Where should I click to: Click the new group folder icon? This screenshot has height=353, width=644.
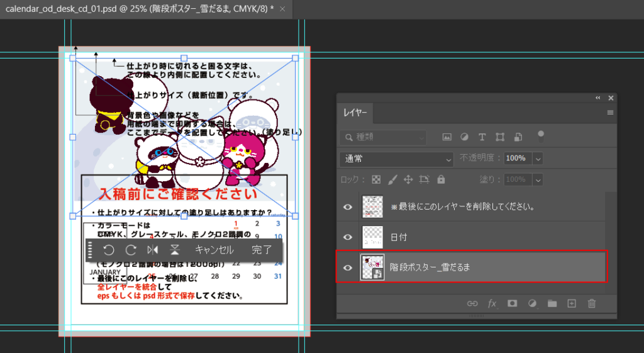click(x=552, y=303)
